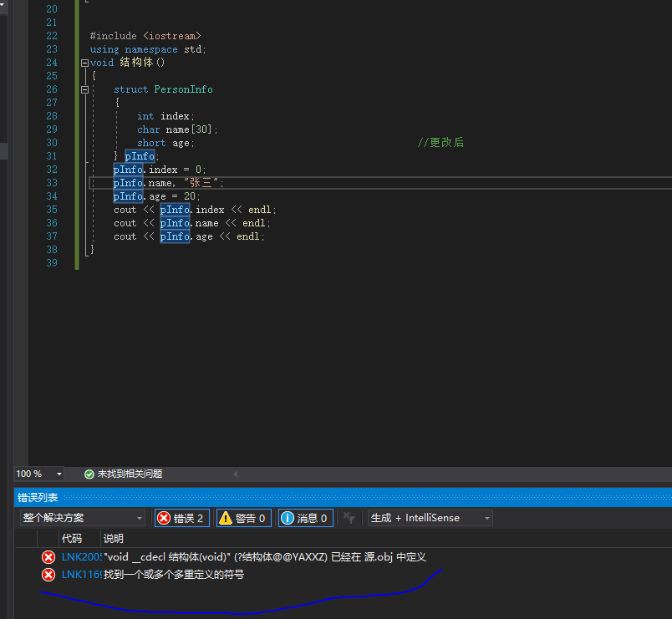Click the red error icon for LNK2005

48,557
